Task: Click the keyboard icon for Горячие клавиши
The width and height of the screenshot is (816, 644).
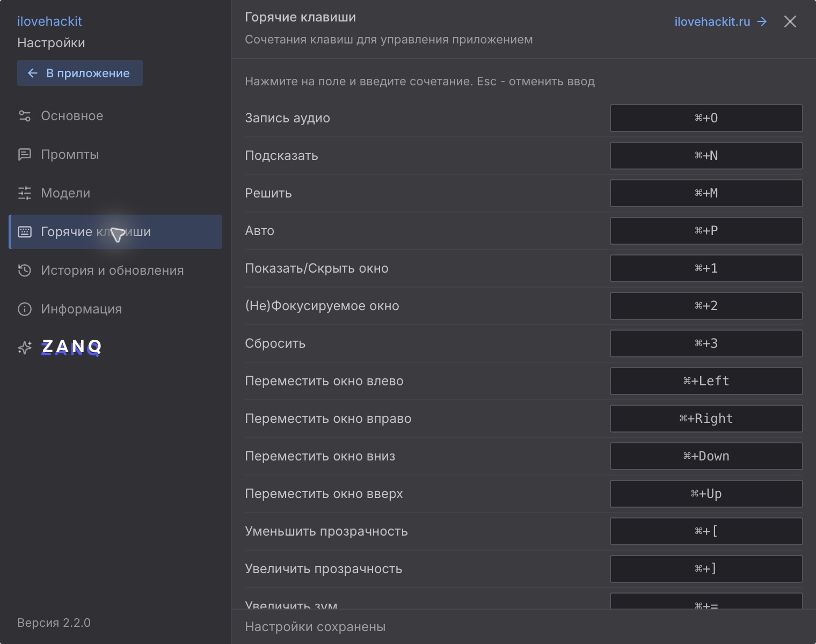Action: tap(25, 232)
